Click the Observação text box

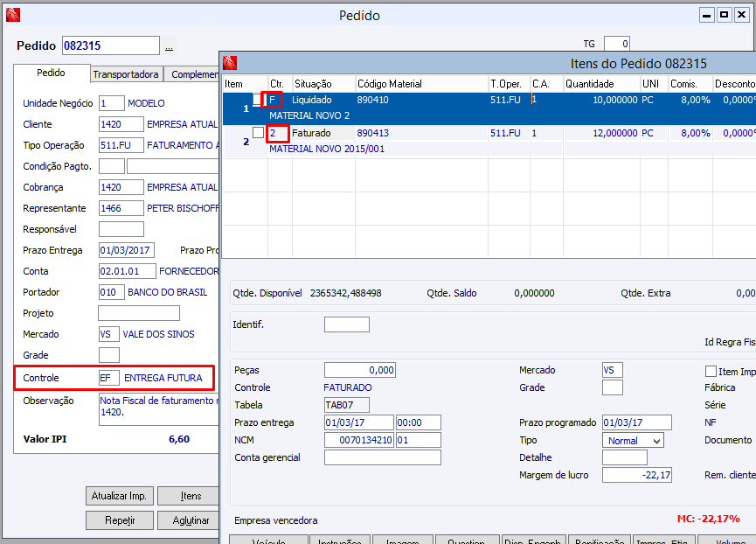(x=158, y=409)
